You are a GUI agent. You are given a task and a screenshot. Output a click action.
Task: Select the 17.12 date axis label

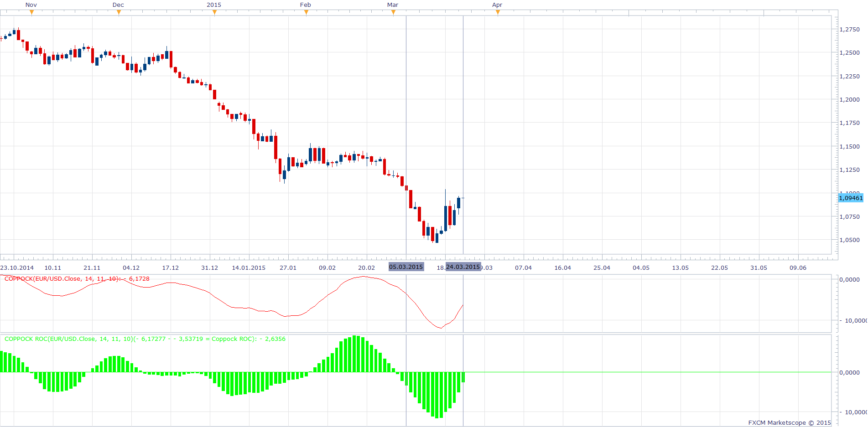click(171, 268)
